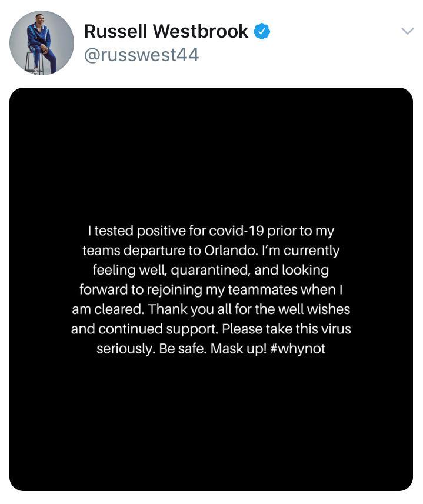
Task: Click the word "seriously" in the last line
Action: (x=125, y=349)
